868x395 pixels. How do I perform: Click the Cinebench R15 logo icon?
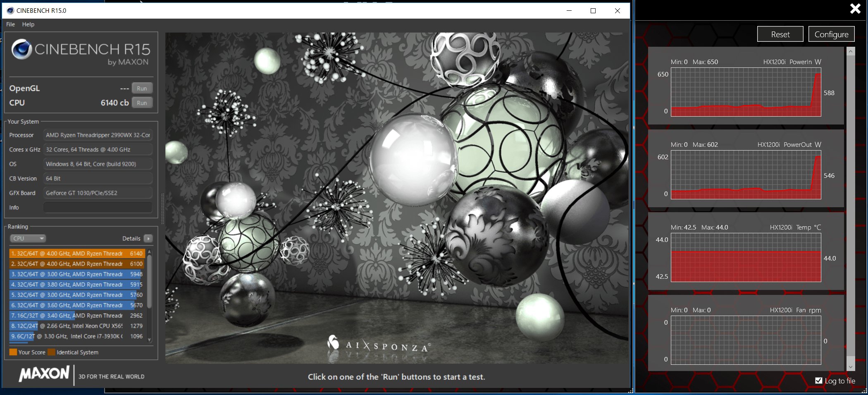tap(21, 49)
